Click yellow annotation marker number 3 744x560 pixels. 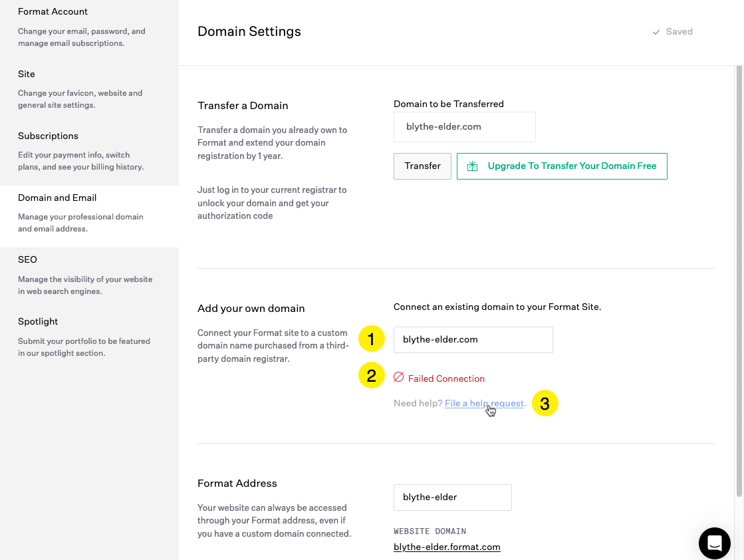tap(545, 403)
